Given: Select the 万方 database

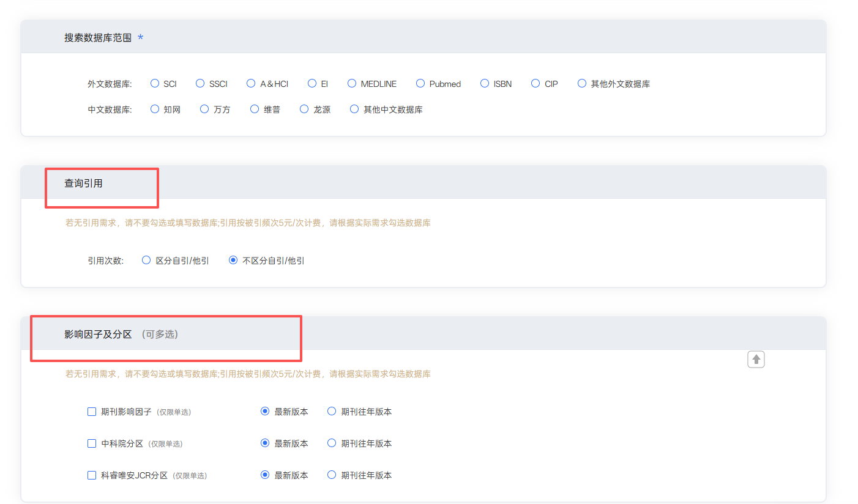Looking at the screenshot, I should tap(204, 109).
